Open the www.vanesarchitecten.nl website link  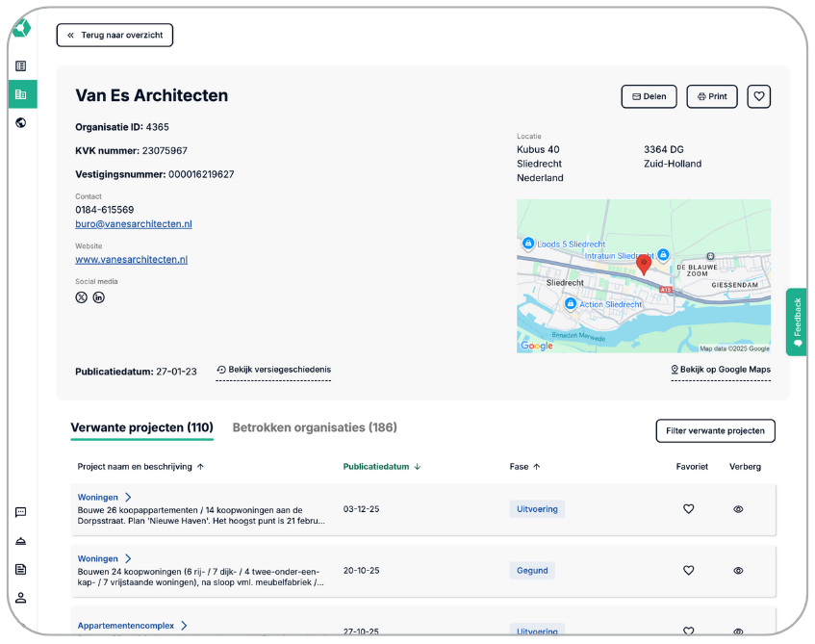[131, 260]
